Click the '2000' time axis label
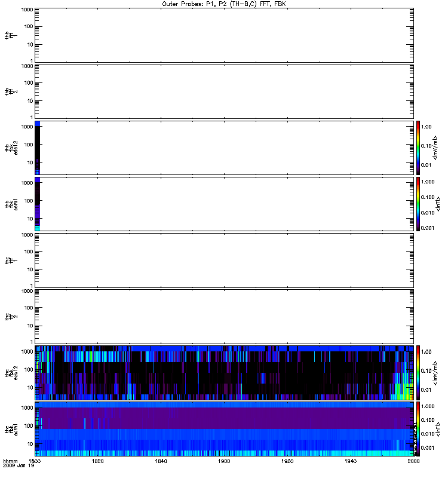The width and height of the screenshot is (448, 478). pos(413,461)
